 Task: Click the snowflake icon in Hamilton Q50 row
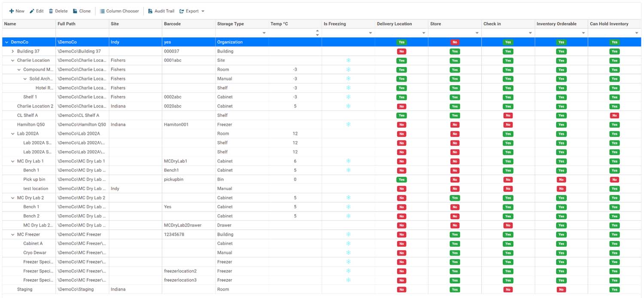point(348,124)
